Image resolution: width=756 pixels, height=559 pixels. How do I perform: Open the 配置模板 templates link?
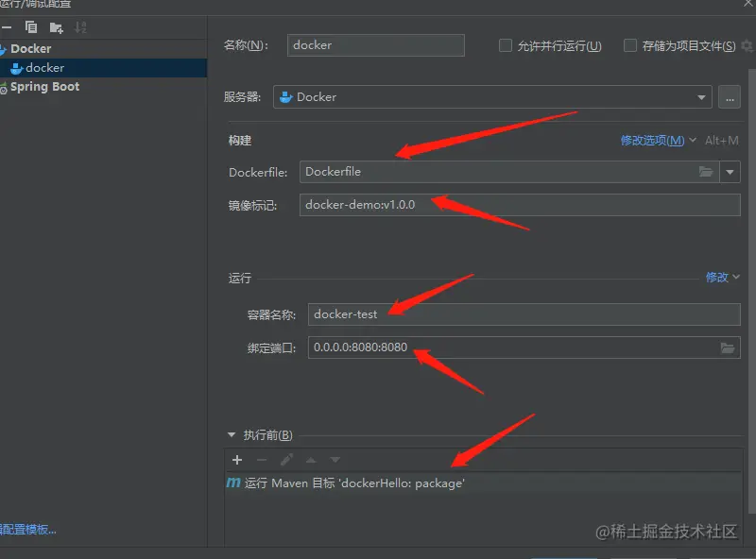(x=28, y=530)
